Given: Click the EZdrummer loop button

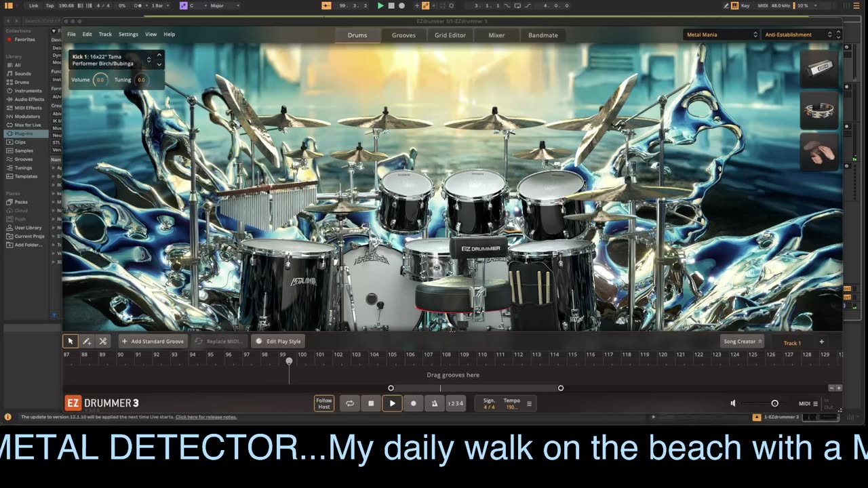Looking at the screenshot, I should tap(350, 403).
